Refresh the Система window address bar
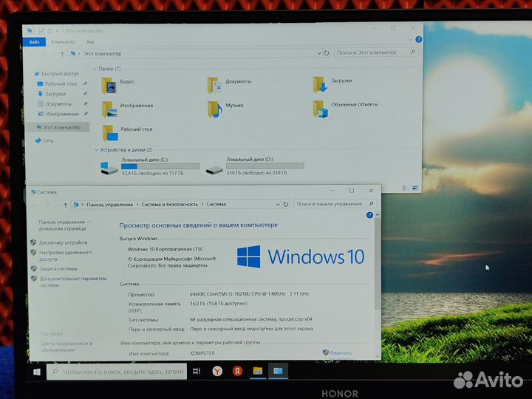The height and width of the screenshot is (399, 532). (x=286, y=204)
